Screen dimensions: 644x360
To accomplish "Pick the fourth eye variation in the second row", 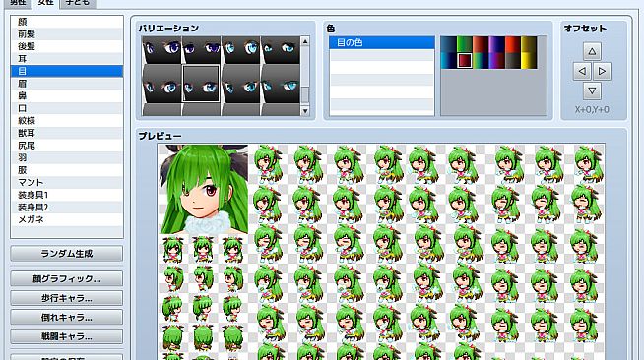I will click(x=280, y=84).
